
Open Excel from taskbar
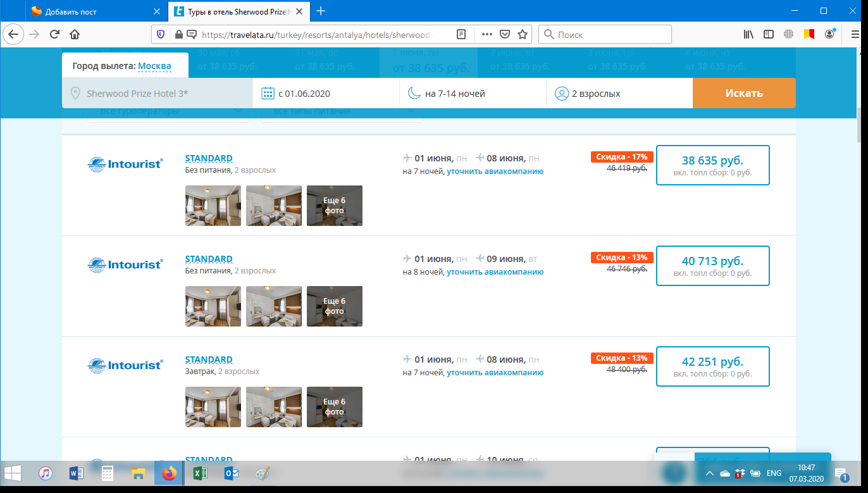(200, 473)
